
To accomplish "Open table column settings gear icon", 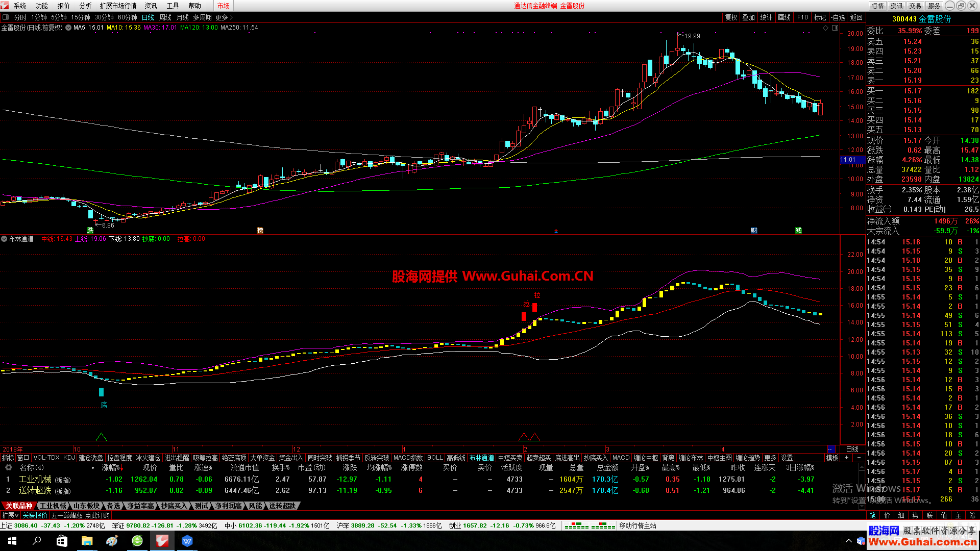I will tap(8, 467).
